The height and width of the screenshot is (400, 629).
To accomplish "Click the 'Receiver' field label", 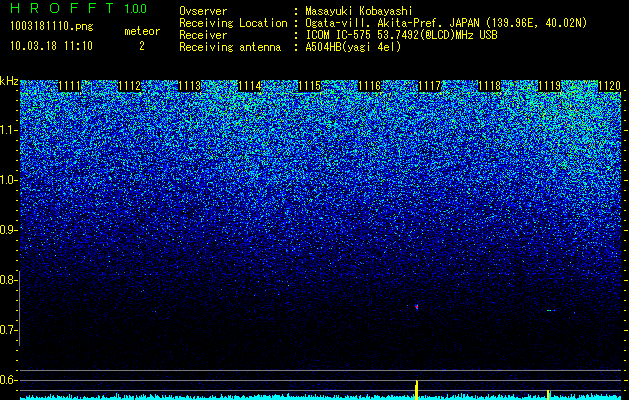I will pos(203,35).
